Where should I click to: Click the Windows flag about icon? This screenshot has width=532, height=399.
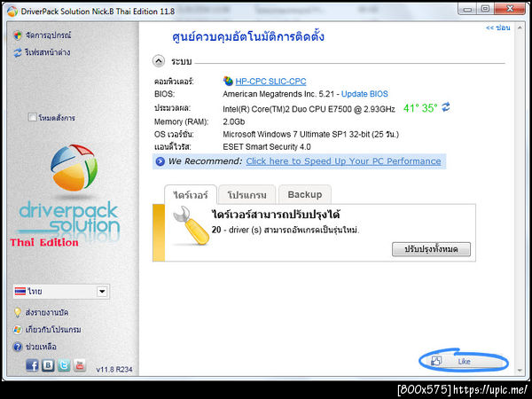18,330
